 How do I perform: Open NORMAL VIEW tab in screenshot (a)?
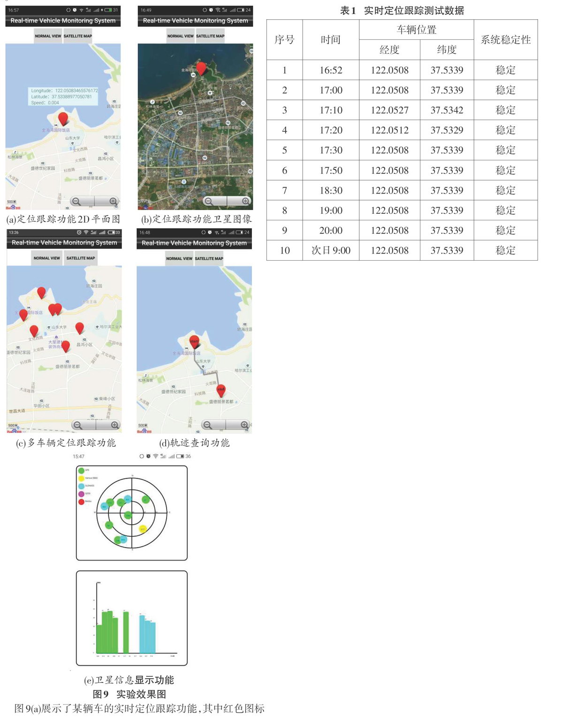click(x=48, y=36)
